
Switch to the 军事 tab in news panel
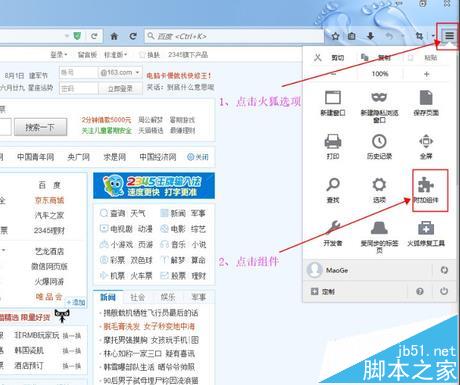(199, 297)
